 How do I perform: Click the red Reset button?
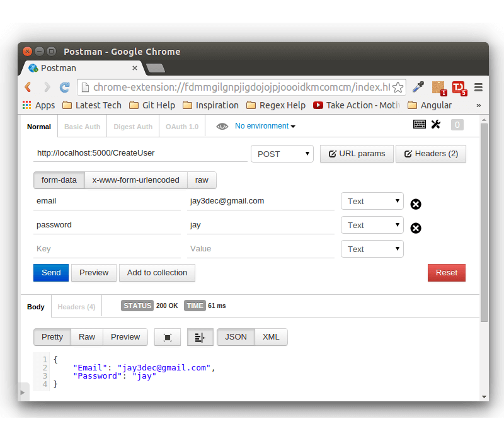coord(447,273)
